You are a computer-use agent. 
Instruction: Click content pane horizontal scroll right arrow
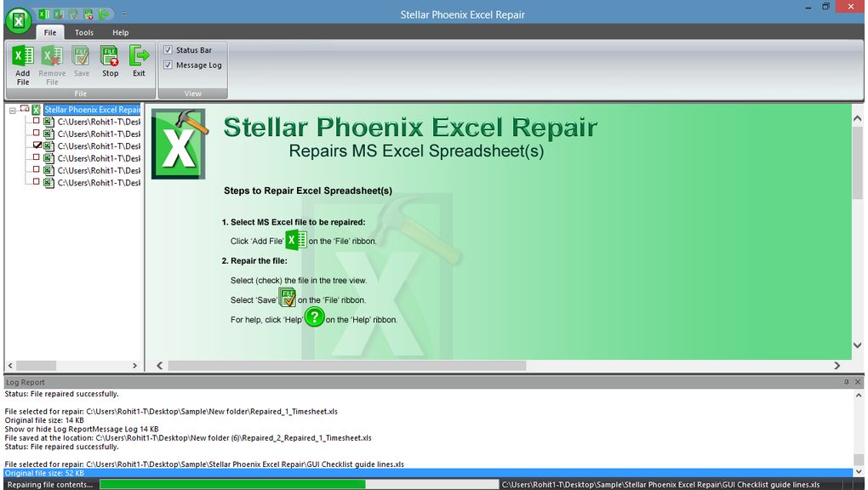coord(837,366)
